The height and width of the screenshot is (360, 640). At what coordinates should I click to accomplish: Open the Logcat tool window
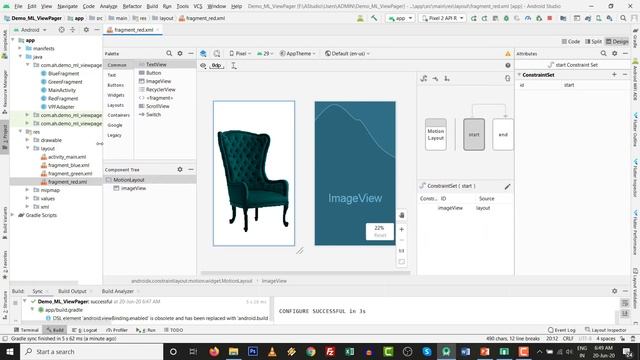coord(85,330)
